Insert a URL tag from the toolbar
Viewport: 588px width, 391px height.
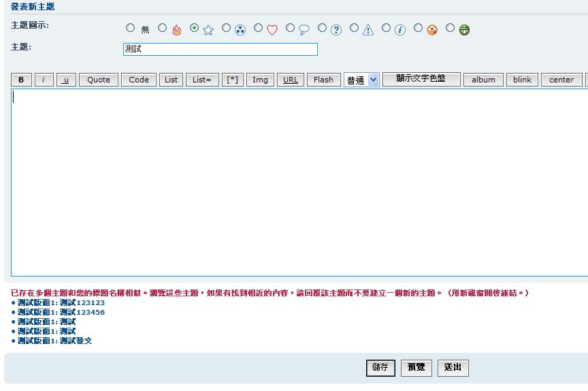coord(291,80)
